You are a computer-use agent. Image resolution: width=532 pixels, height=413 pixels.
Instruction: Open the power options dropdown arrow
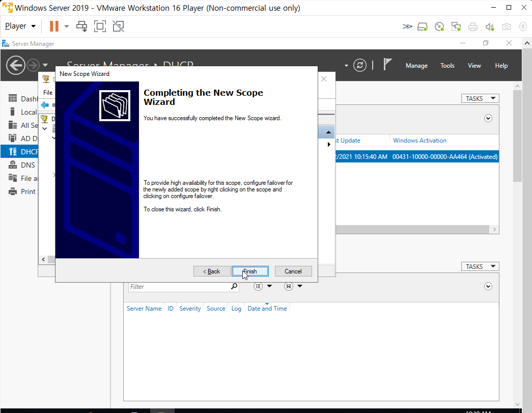pos(67,26)
